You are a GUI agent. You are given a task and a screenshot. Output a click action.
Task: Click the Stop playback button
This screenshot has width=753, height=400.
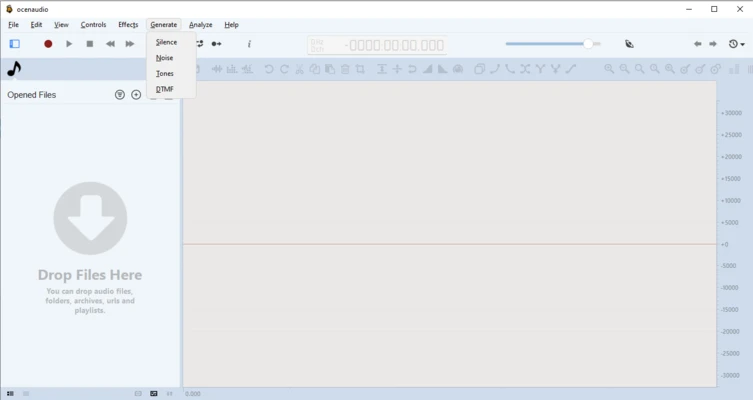coord(89,44)
